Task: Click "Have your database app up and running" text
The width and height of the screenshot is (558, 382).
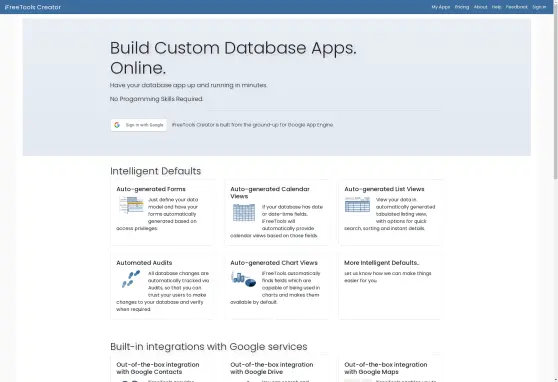Action: coord(188,85)
